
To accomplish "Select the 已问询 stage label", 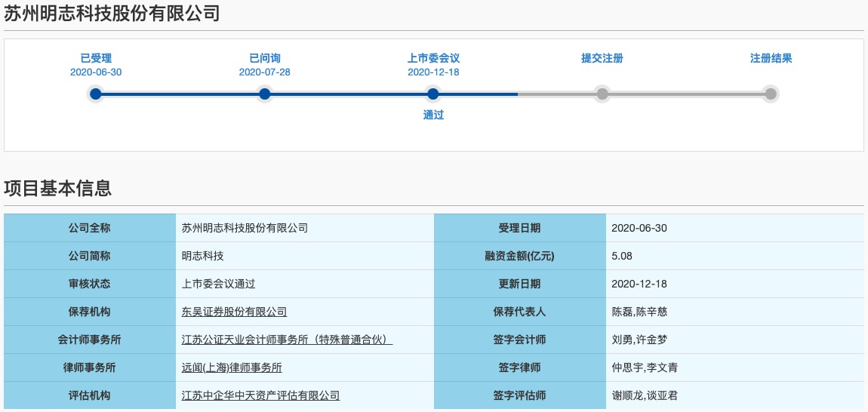I will click(x=265, y=58).
